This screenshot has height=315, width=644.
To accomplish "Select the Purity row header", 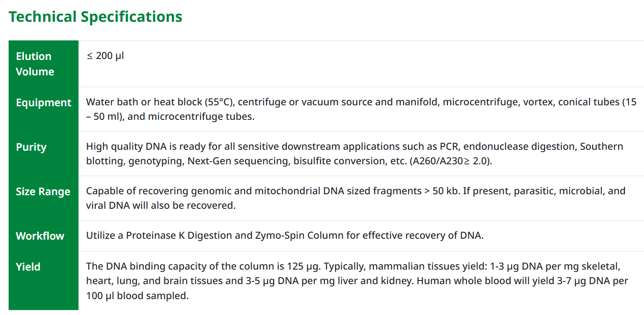I will point(31,147).
